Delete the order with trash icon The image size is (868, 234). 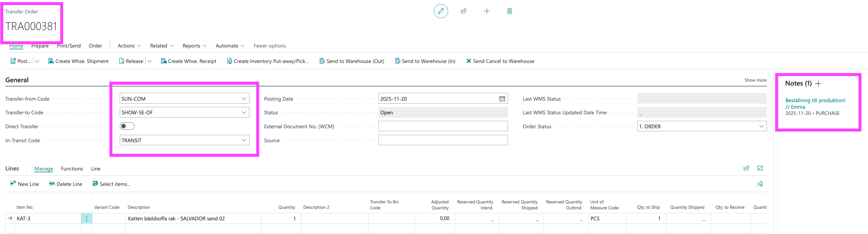pyautogui.click(x=509, y=11)
